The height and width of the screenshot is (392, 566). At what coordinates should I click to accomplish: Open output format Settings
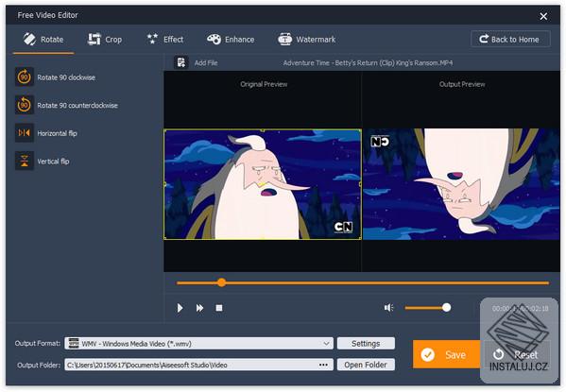click(366, 343)
